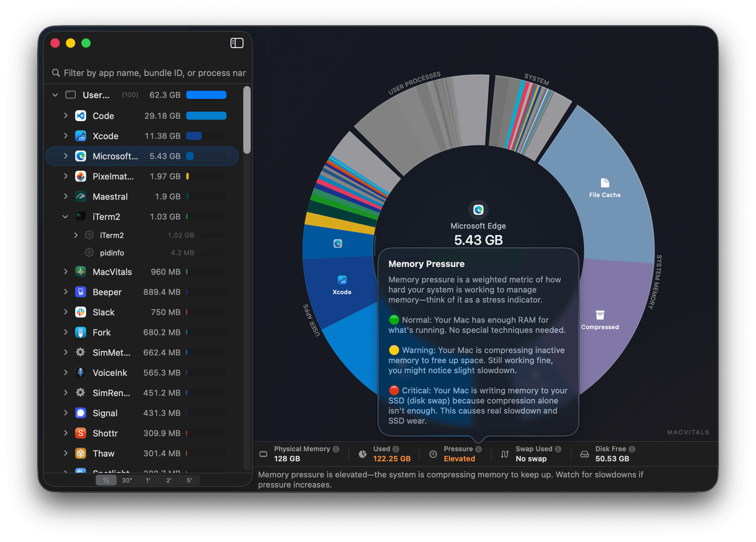Select the Slack row in app list
The width and height of the screenshot is (756, 542).
pos(103,312)
